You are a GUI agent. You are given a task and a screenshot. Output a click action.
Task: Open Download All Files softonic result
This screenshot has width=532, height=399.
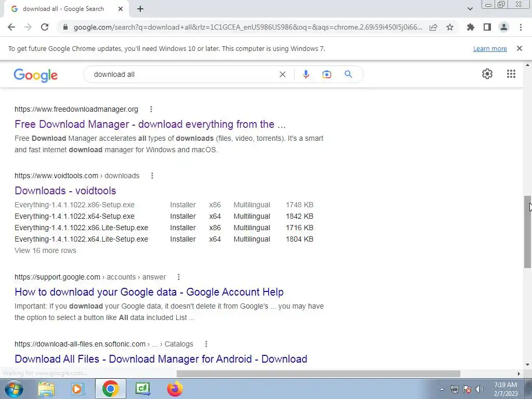coord(161,359)
